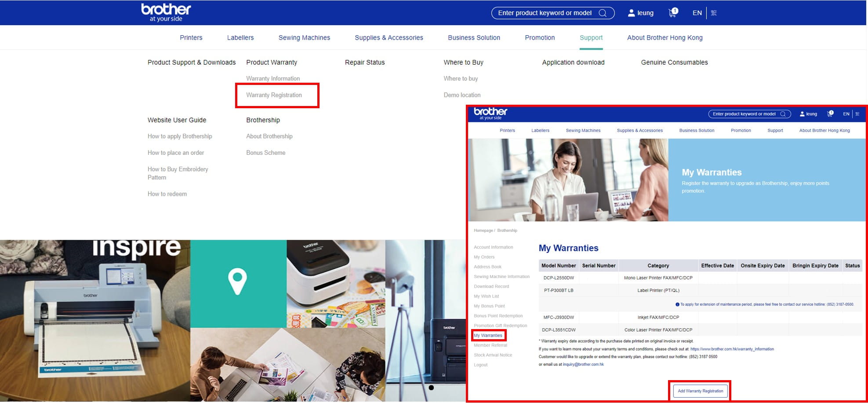
Task: Switch to Traditional Chinese in the main header
Action: pos(714,13)
